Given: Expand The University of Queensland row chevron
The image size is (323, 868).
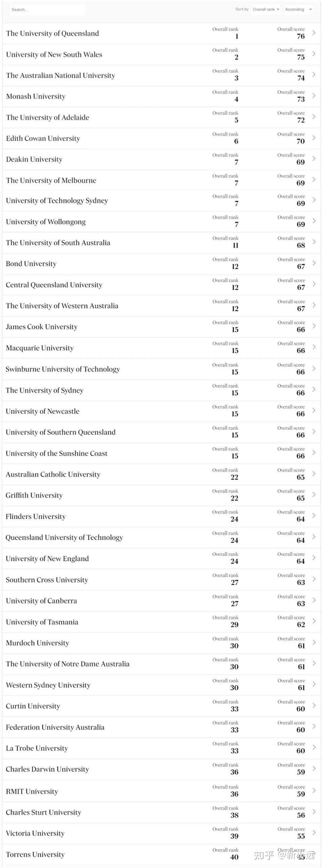Looking at the screenshot, I should click(314, 33).
